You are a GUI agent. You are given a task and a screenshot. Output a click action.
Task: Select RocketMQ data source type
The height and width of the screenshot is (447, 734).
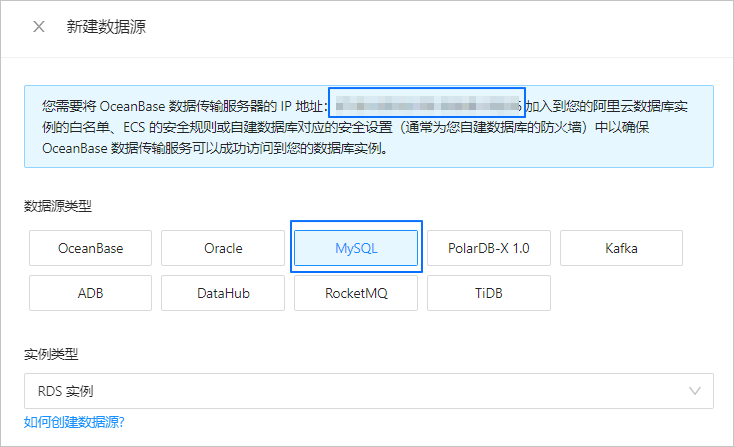tap(356, 293)
